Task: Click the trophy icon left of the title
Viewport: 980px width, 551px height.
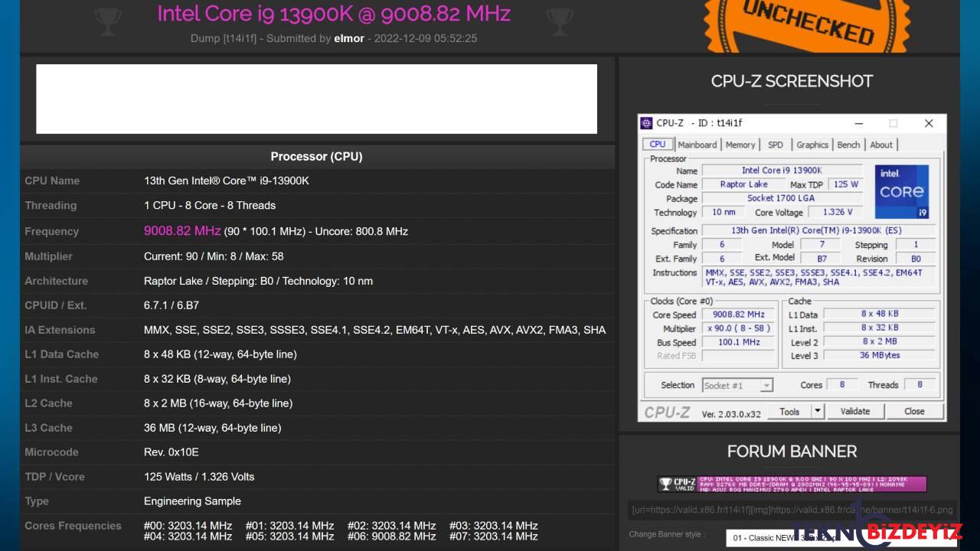Action: pyautogui.click(x=106, y=21)
